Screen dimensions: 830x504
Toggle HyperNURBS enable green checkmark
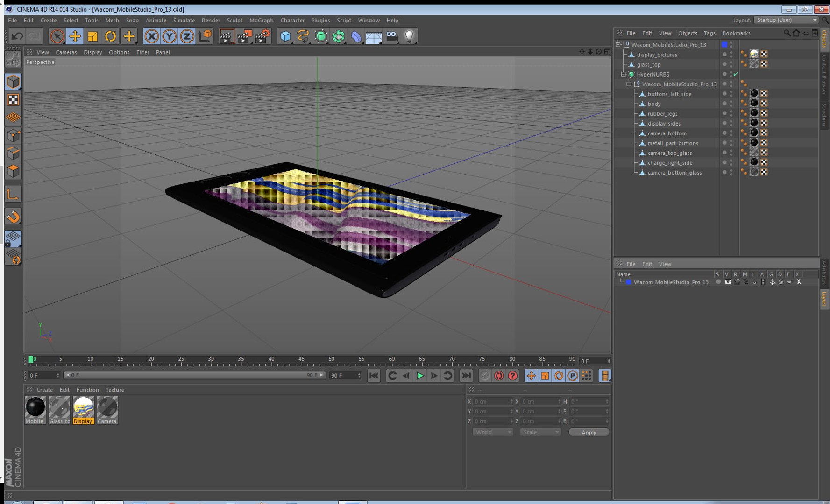736,74
